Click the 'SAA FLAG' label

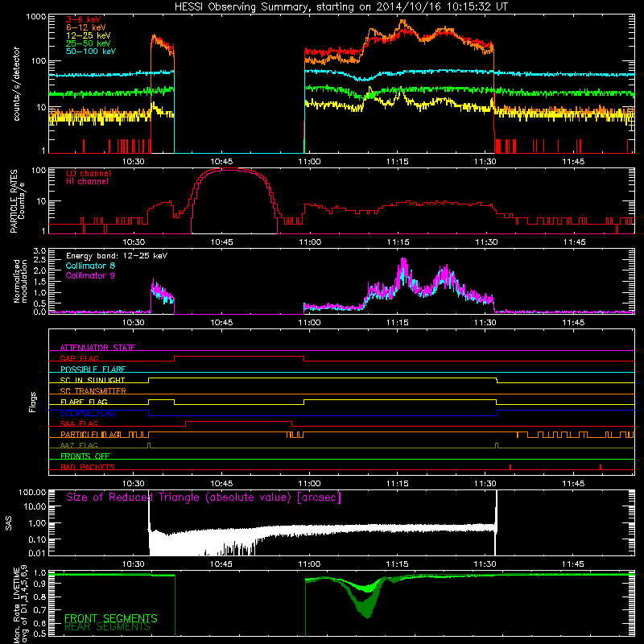[x=79, y=423]
